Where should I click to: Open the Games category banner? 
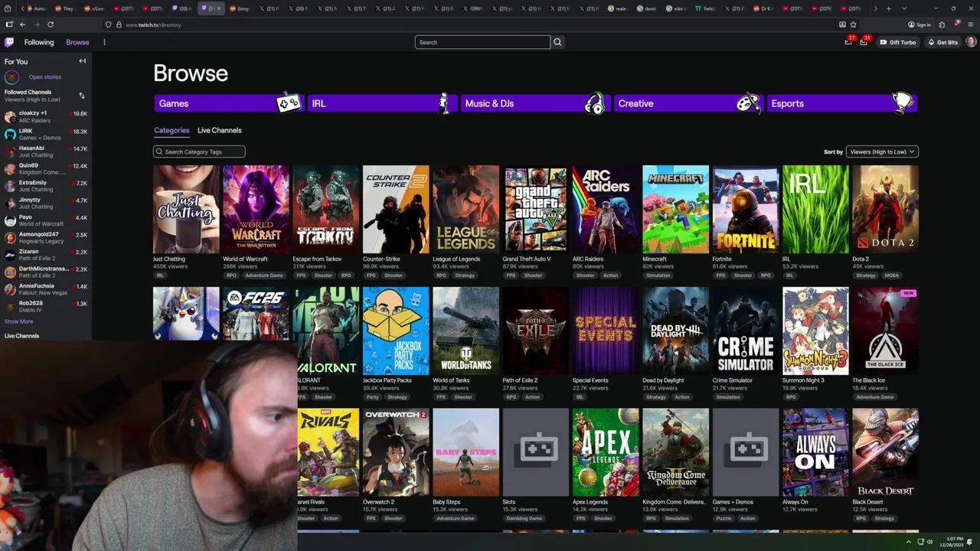pos(229,103)
